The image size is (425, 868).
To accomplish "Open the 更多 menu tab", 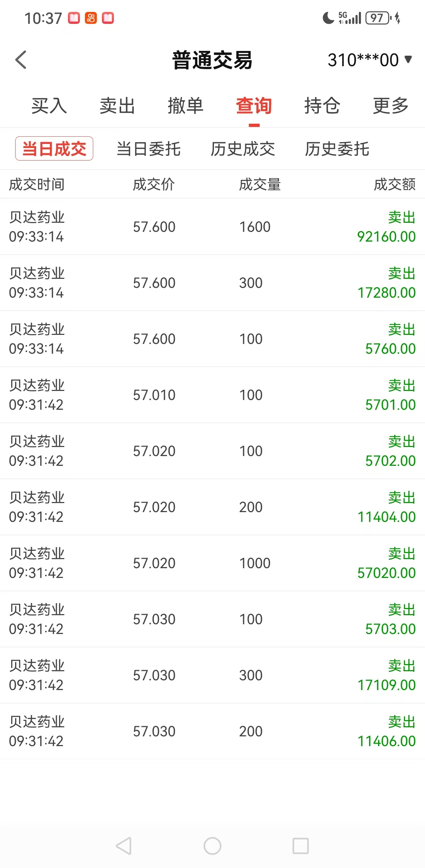I will [391, 106].
